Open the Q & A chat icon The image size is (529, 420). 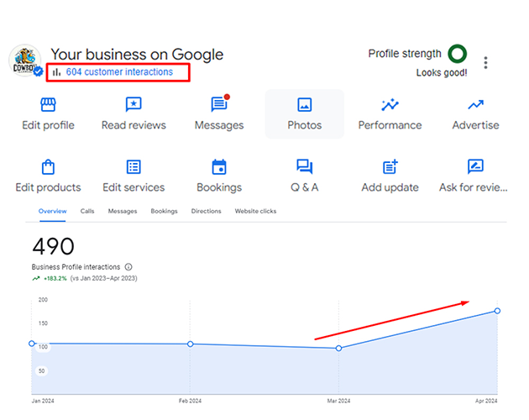click(304, 167)
